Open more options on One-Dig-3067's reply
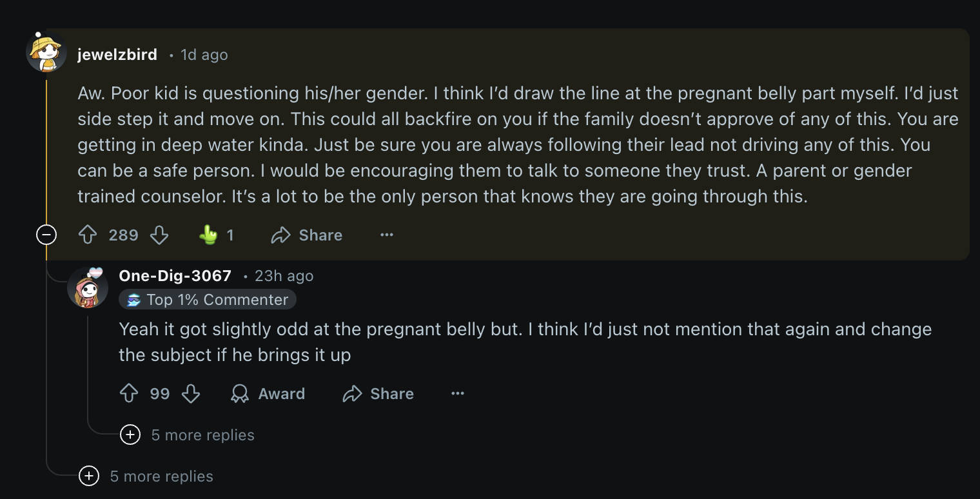The width and height of the screenshot is (980, 499). 458,394
